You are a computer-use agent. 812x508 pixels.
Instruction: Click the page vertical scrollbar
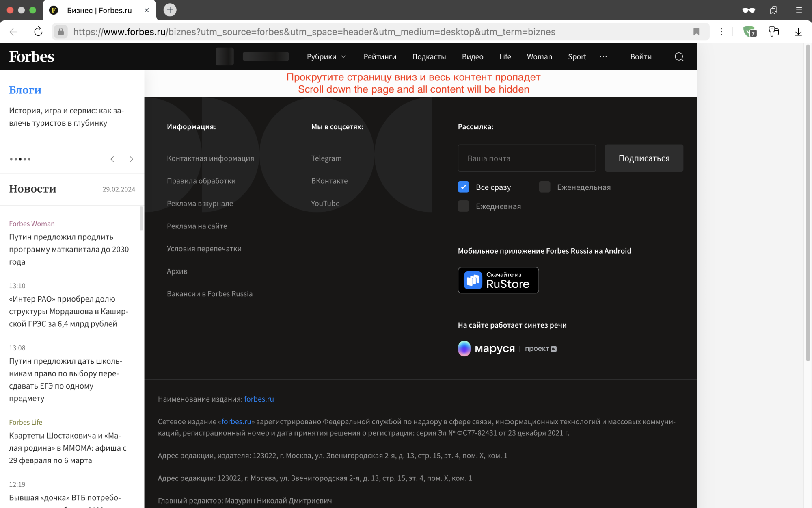click(x=808, y=203)
